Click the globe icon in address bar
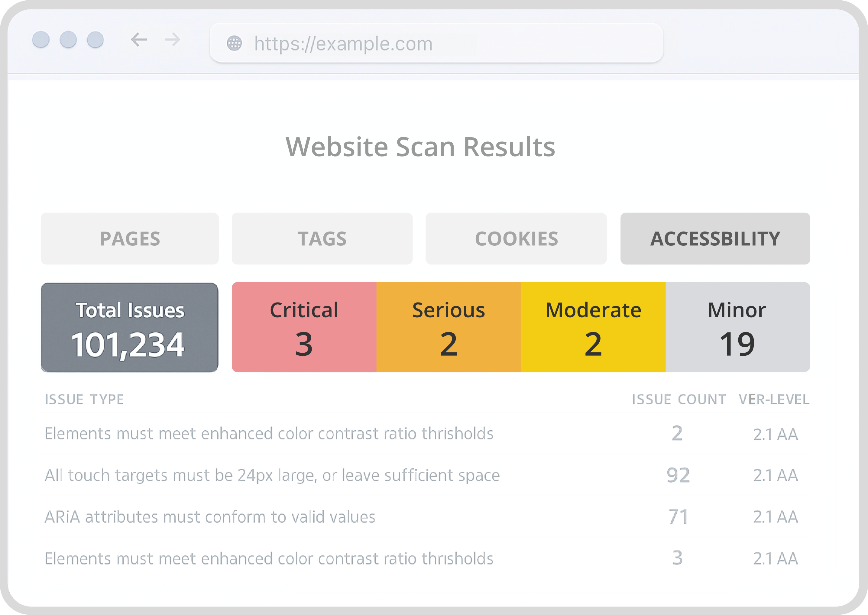Screen dimensions: 868x615 [x=234, y=43]
